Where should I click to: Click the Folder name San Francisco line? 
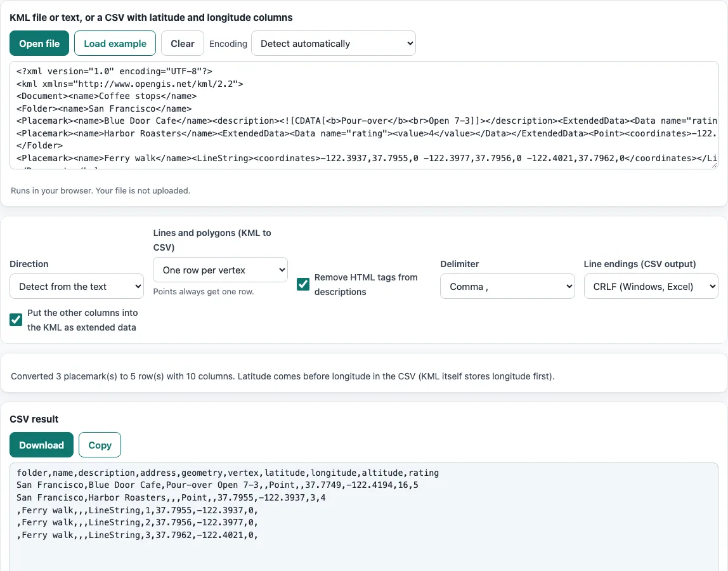[104, 108]
